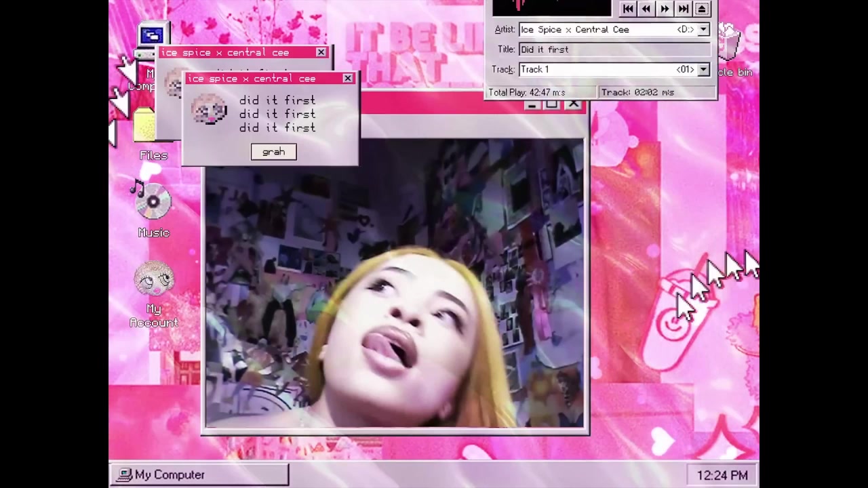Screen dimensions: 868x488
Task: Click the 12:24 PM taskbar clock
Action: 722,476
